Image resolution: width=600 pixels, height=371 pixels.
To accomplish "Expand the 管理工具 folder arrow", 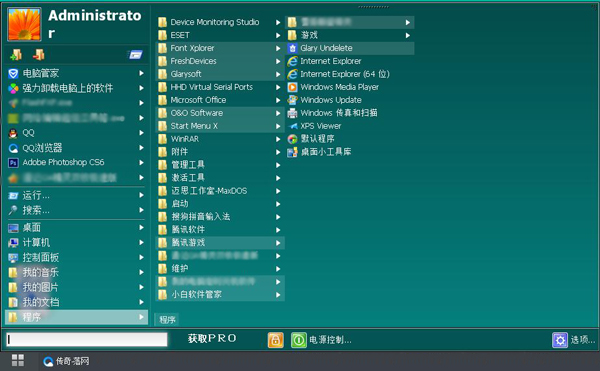I will point(278,165).
